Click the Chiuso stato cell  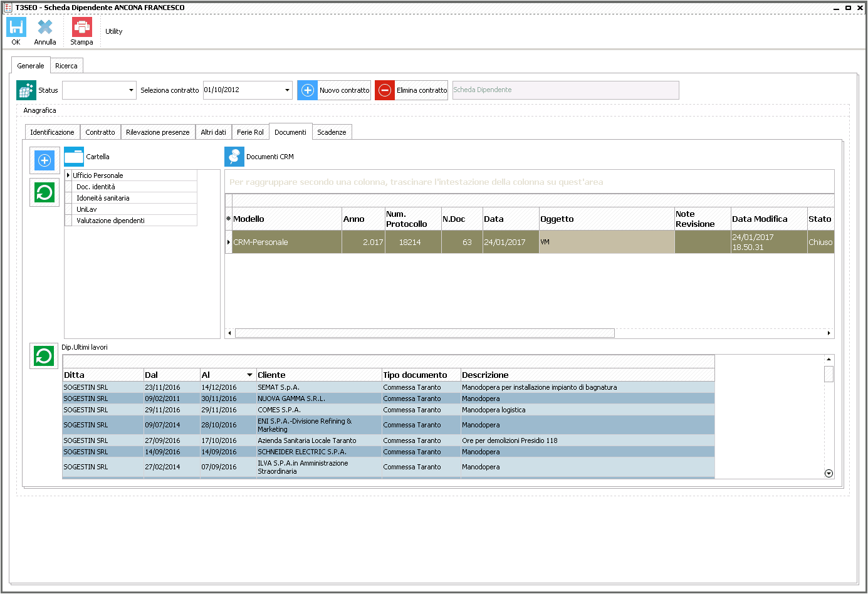point(820,242)
